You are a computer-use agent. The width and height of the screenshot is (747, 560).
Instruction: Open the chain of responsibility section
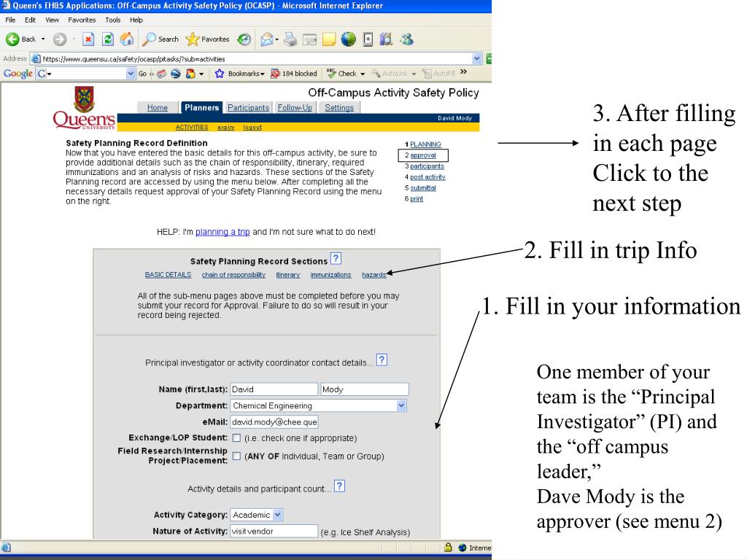click(x=233, y=275)
